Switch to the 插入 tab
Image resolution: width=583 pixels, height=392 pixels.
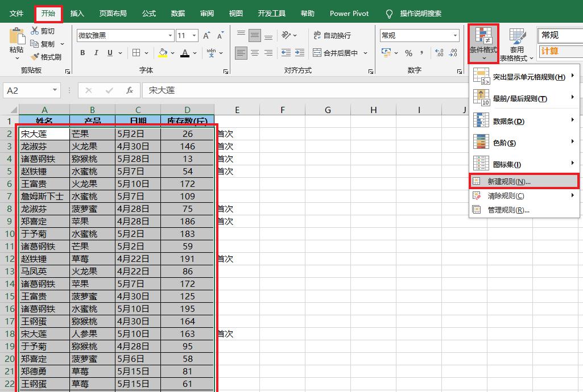77,14
